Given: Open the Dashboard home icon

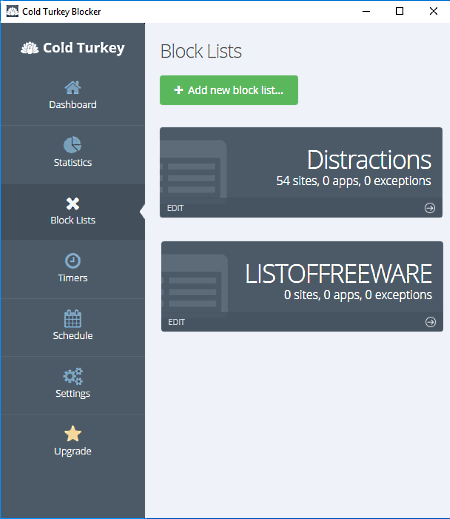Looking at the screenshot, I should point(73,88).
